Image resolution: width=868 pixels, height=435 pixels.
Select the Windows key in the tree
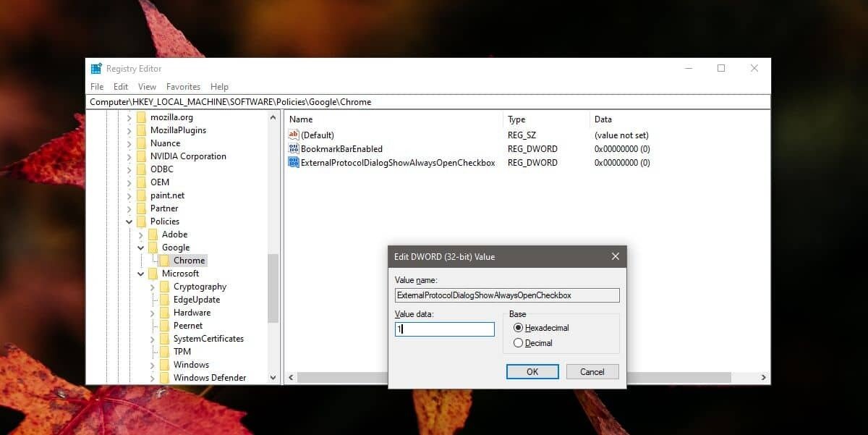pos(191,365)
